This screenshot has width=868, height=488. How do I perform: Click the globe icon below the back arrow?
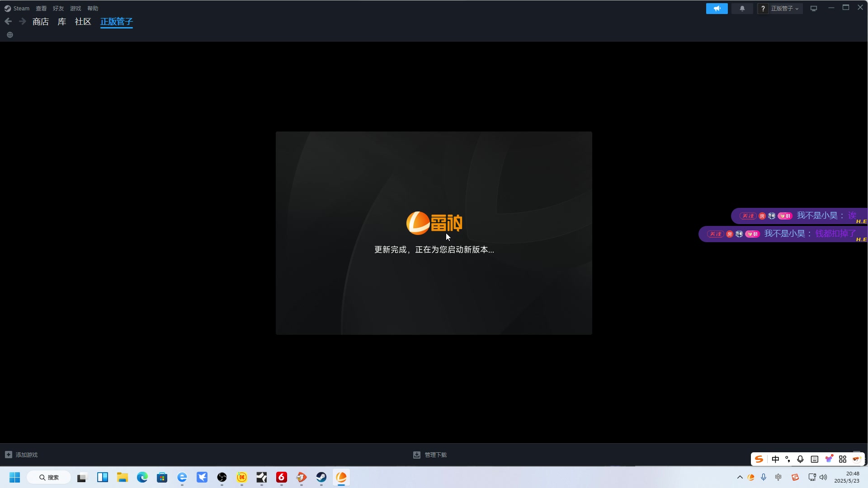click(10, 35)
